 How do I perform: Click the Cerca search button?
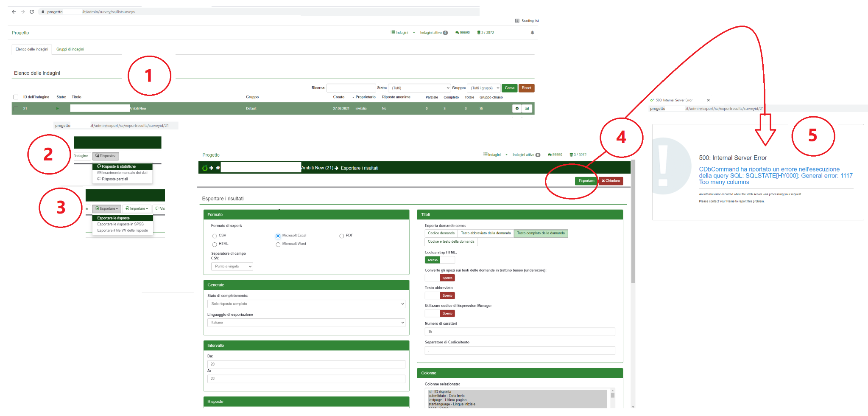coord(509,88)
